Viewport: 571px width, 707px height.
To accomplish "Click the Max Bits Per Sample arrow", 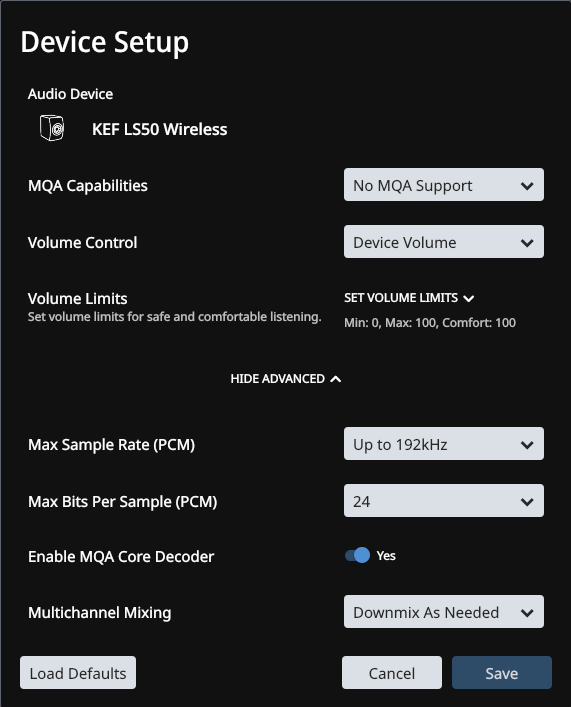I will click(527, 502).
